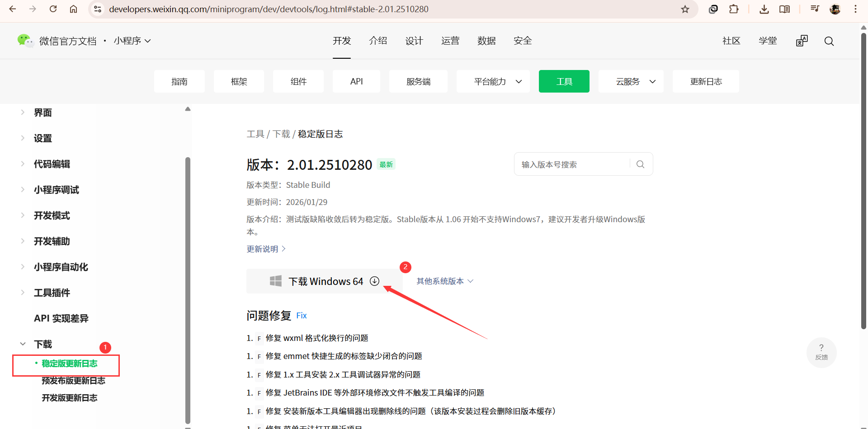Click the browser address bar URL
The width and height of the screenshot is (868, 429).
click(269, 9)
